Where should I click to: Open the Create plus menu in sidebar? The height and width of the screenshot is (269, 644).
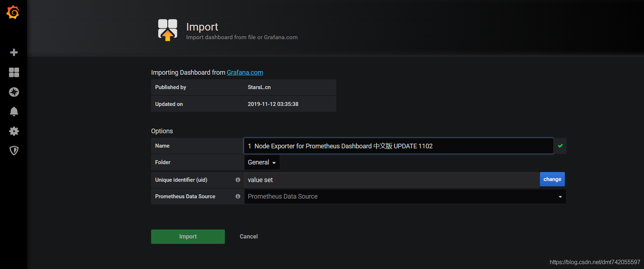pos(14,52)
